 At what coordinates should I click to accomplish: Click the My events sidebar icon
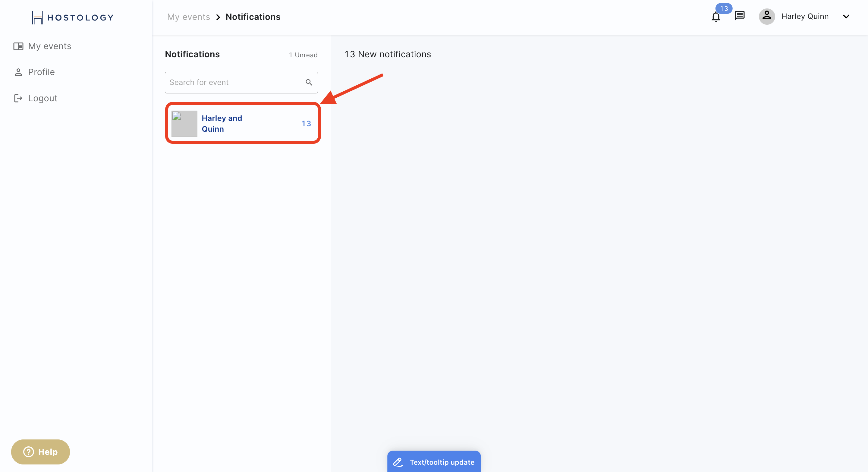(x=18, y=46)
